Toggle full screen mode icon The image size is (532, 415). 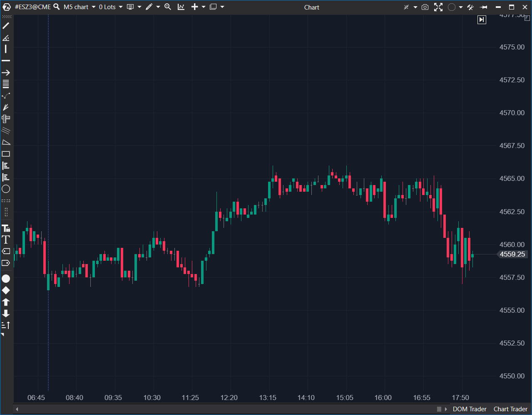click(x=438, y=7)
